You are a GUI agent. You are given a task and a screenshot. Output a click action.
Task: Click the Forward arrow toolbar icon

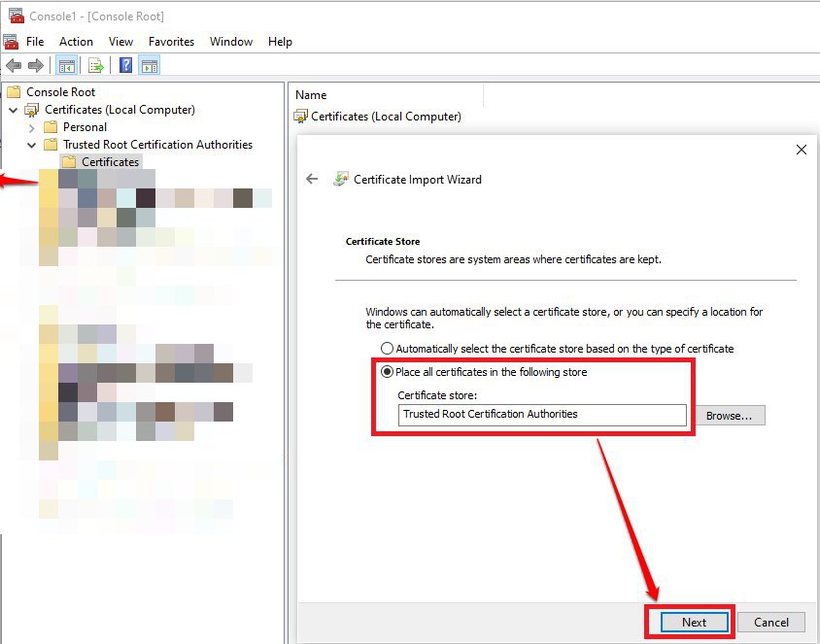tap(36, 66)
